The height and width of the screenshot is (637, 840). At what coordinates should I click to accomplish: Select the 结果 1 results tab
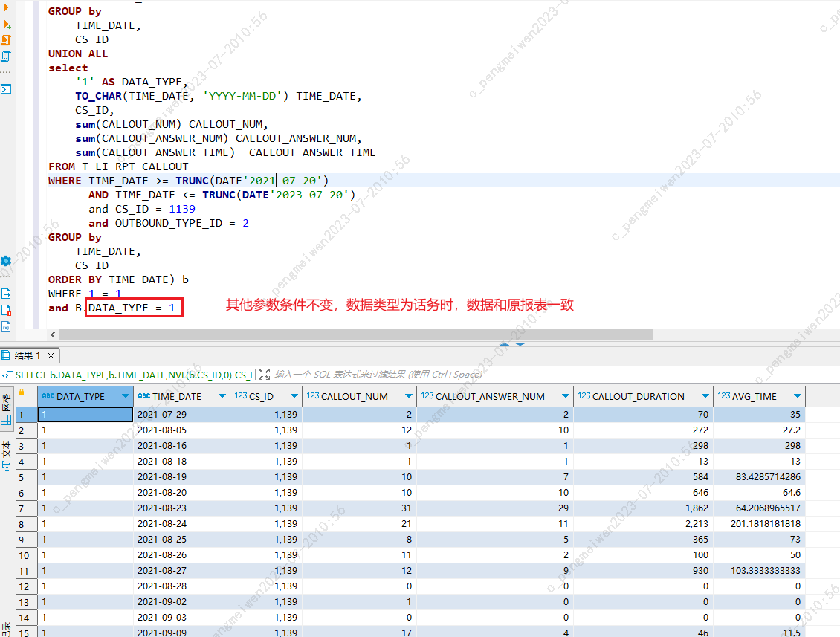[28, 356]
